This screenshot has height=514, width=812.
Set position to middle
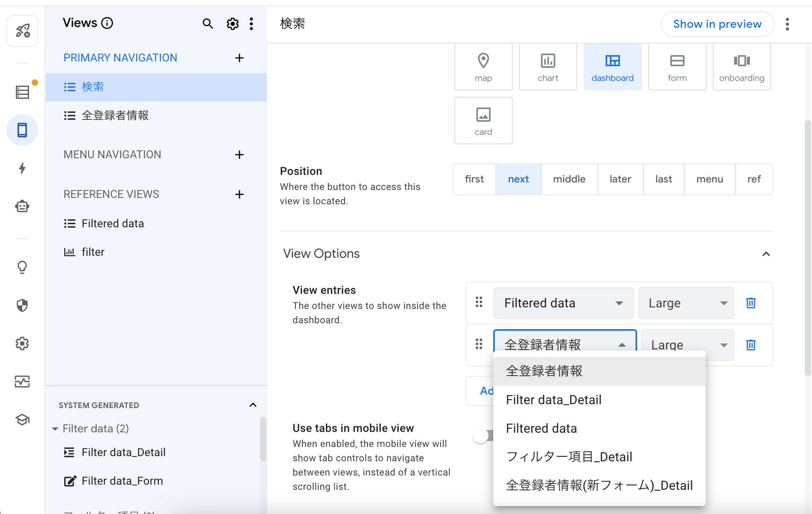click(x=569, y=179)
